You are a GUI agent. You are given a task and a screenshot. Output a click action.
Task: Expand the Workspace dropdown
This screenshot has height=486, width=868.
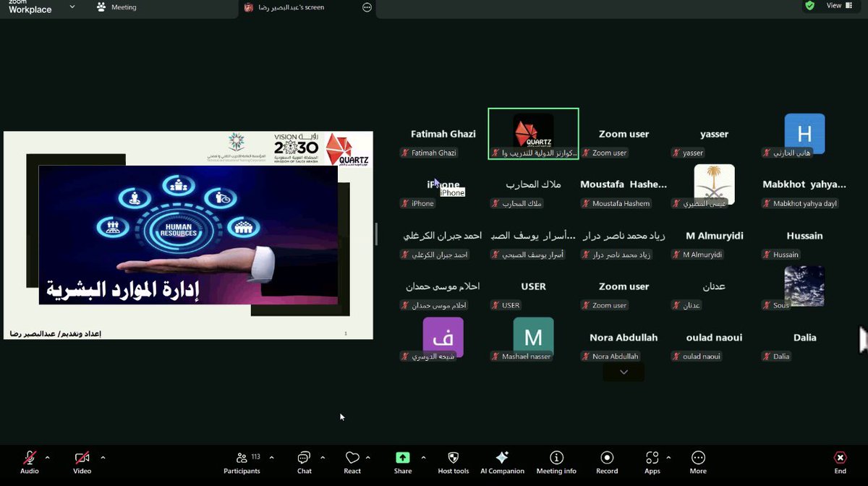pyautogui.click(x=70, y=7)
